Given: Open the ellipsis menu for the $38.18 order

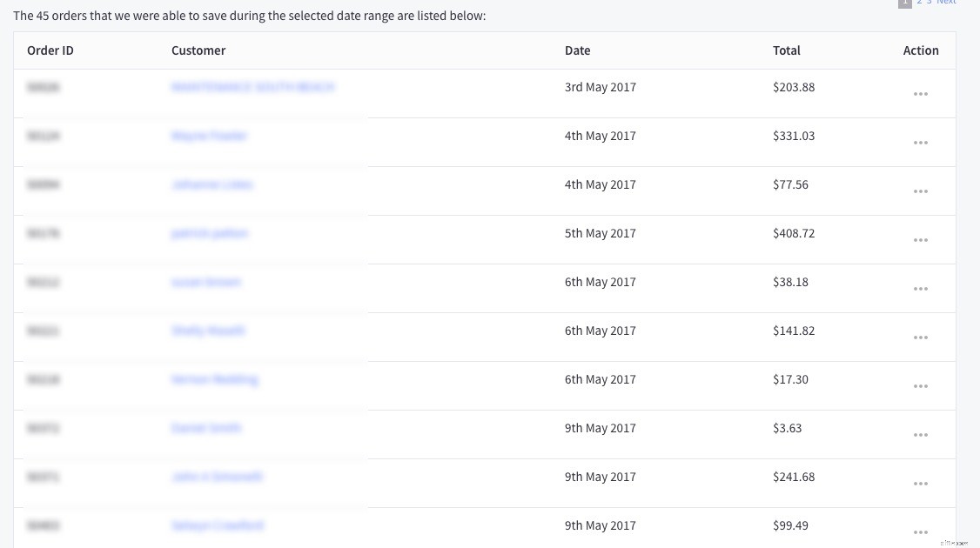Looking at the screenshot, I should pos(921,289).
